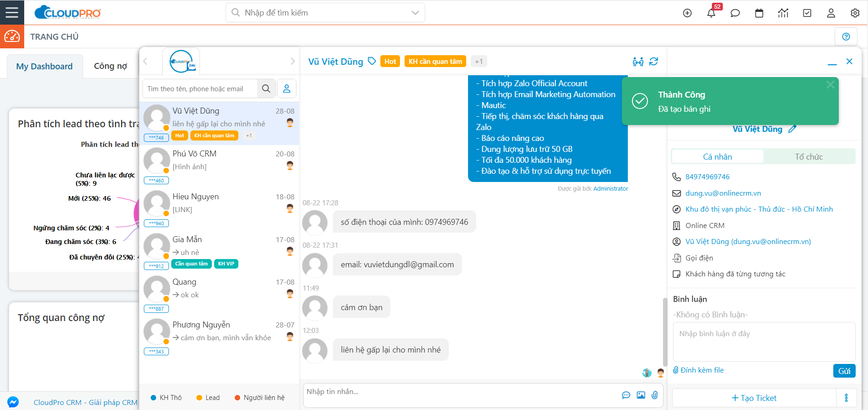
Task: Click the transfer conversation people icon
Action: 638,62
